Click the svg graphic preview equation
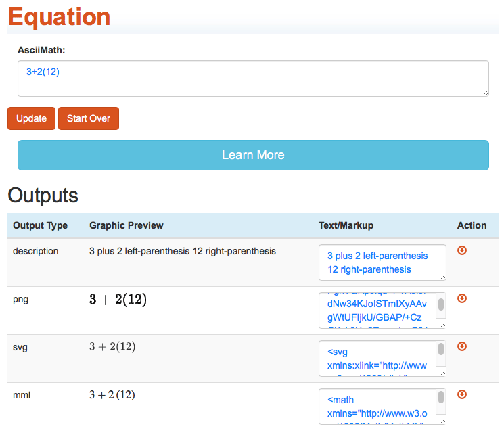The height and width of the screenshot is (437, 504). tap(112, 347)
